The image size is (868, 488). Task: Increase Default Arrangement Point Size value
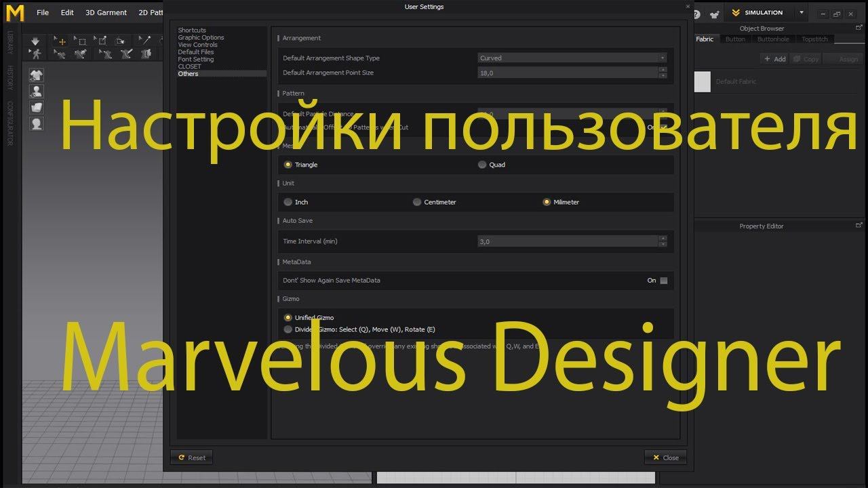(x=663, y=70)
